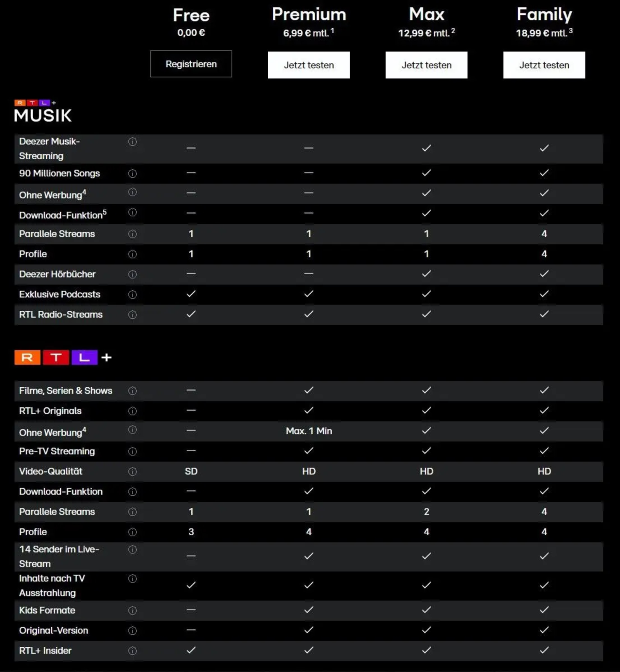Start the Max plan trial with Jetzt testen
Screen dimensions: 620x672
tap(426, 65)
